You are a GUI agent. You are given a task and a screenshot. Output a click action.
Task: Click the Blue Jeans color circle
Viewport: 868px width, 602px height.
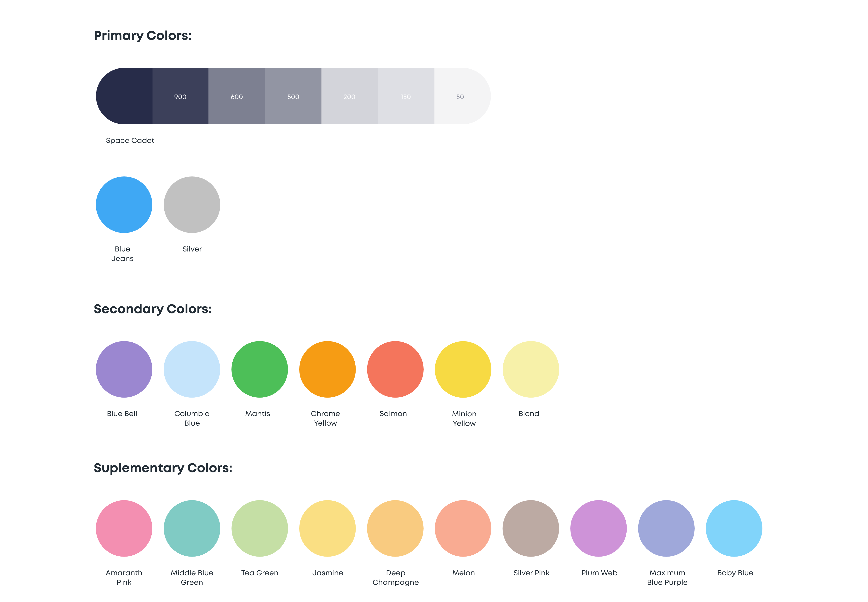tap(124, 204)
